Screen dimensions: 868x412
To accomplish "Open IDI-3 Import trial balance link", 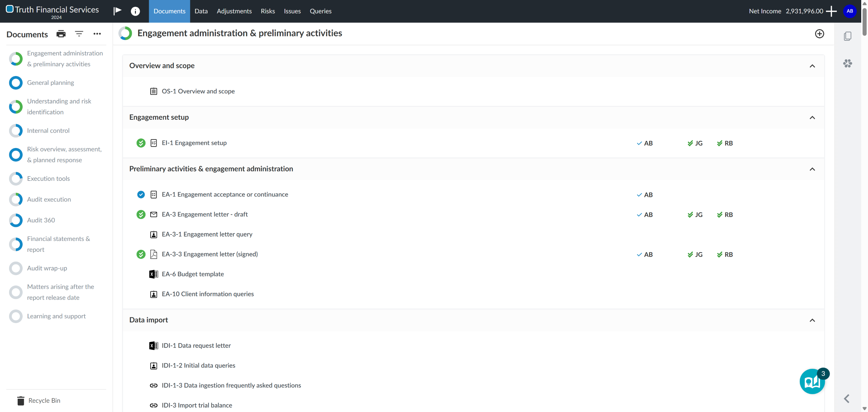I will click(197, 406).
